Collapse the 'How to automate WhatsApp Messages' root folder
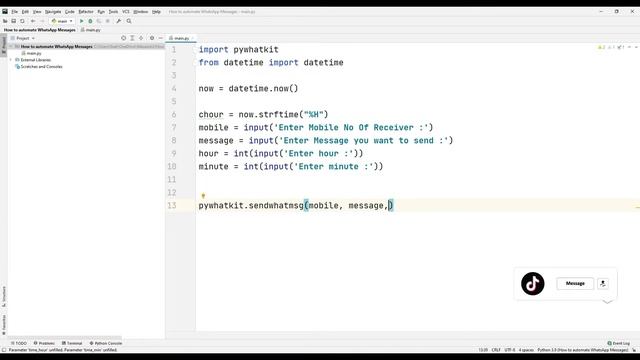 click(11, 47)
